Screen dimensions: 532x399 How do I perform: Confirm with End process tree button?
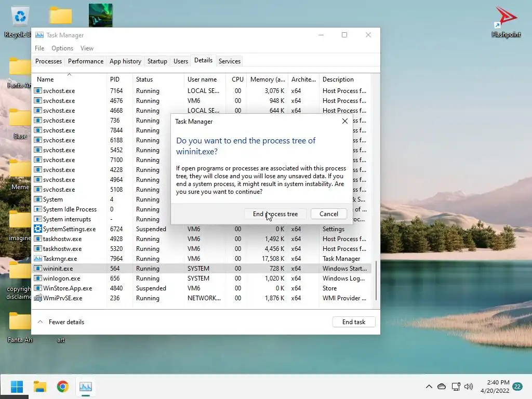click(x=275, y=214)
